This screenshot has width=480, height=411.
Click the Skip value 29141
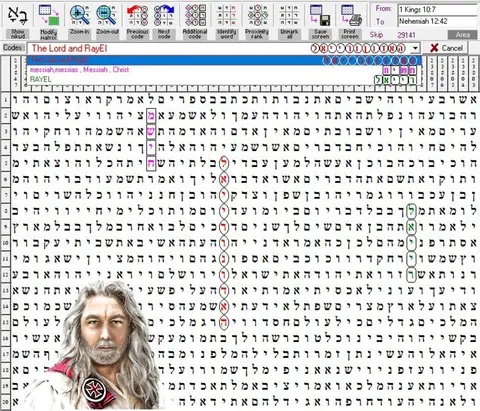[406, 35]
